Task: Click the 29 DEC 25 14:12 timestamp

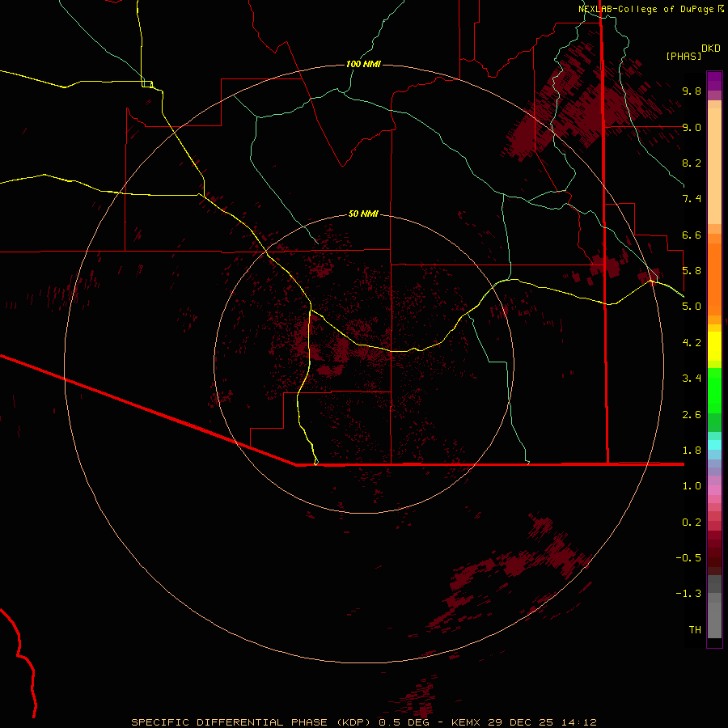Action: (542, 722)
